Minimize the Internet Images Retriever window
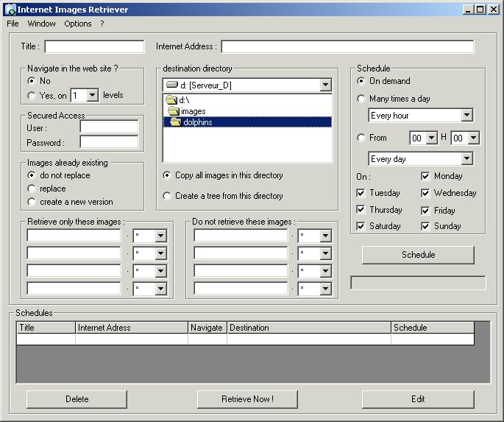The width and height of the screenshot is (504, 422). (468, 10)
